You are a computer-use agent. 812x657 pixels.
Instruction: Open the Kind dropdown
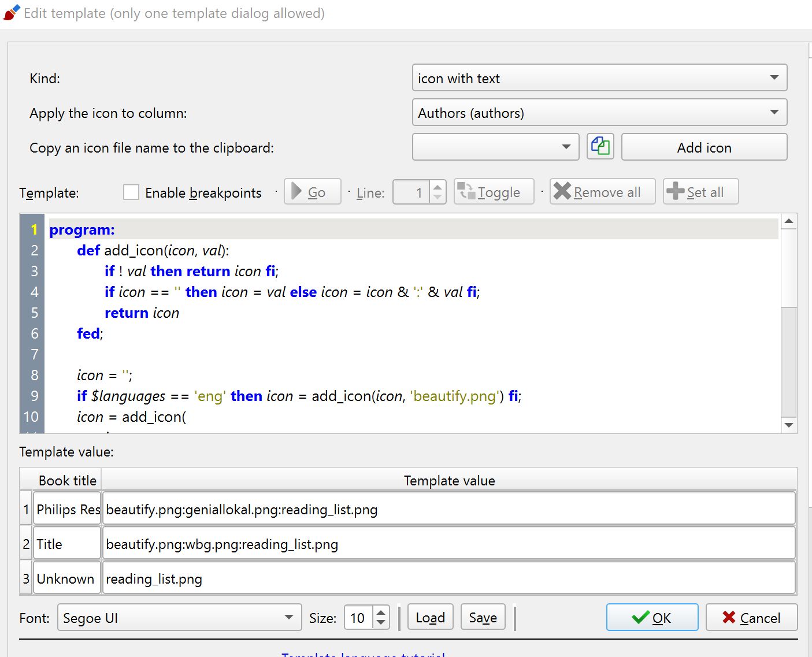tap(599, 78)
